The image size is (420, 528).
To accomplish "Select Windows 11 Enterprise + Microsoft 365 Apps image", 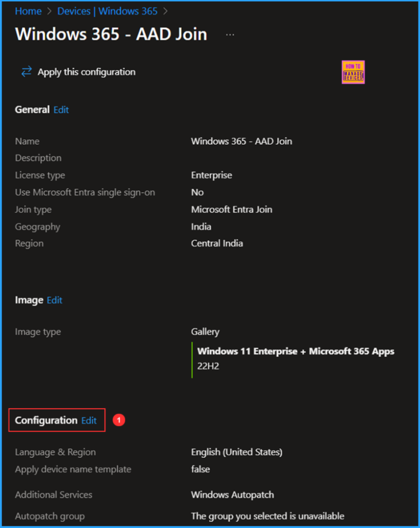I will point(295,351).
